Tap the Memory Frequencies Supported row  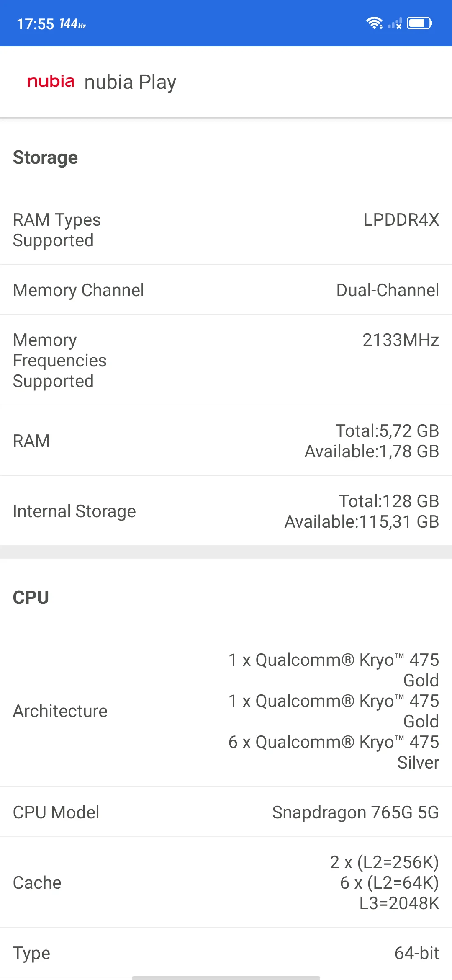[x=226, y=360]
